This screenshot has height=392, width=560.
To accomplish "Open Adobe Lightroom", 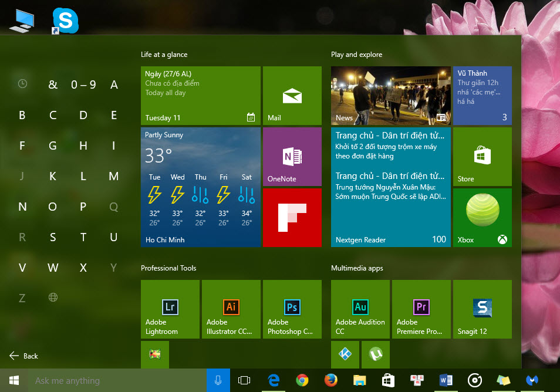I will [x=170, y=309].
